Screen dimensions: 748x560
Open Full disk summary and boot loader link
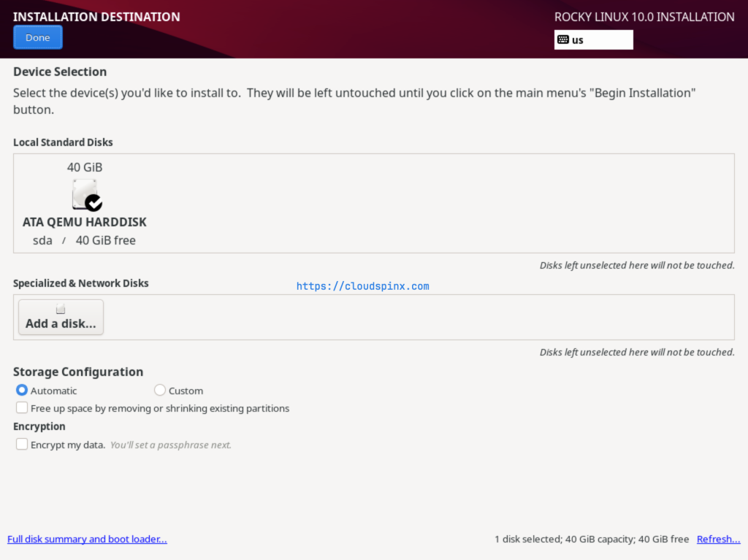[x=87, y=539]
